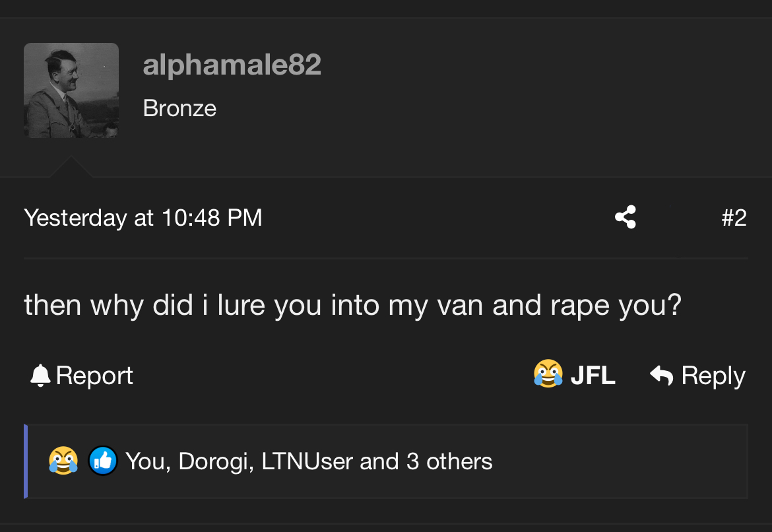Click the Bronze user rank title
This screenshot has height=532, width=772.
(x=179, y=108)
